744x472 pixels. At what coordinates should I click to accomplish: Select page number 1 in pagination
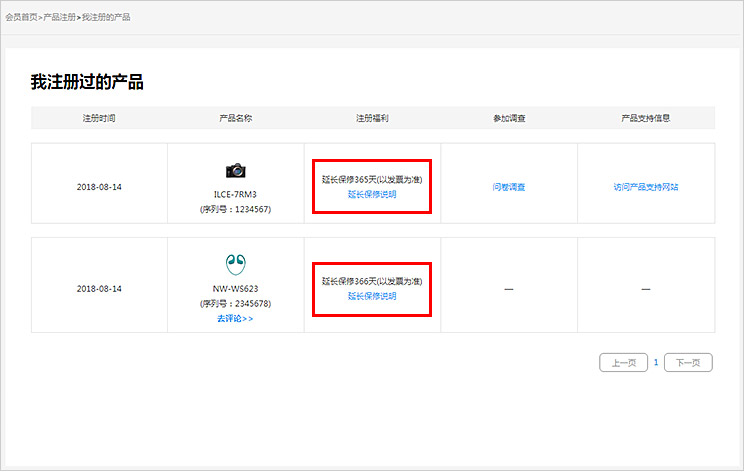pyautogui.click(x=656, y=362)
